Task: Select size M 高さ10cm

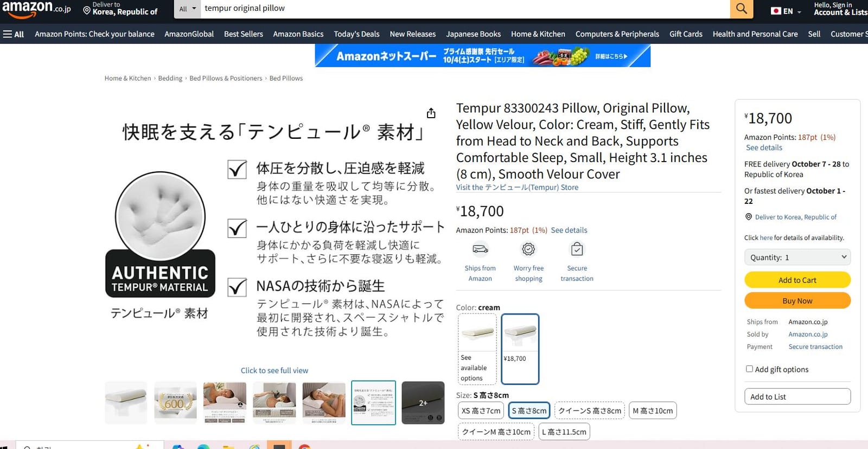Action: coord(653,410)
